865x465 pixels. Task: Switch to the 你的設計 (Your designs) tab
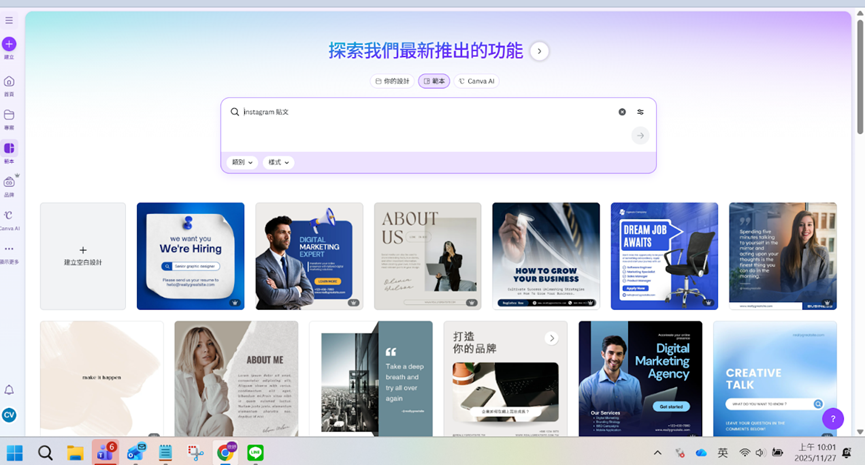tap(392, 81)
